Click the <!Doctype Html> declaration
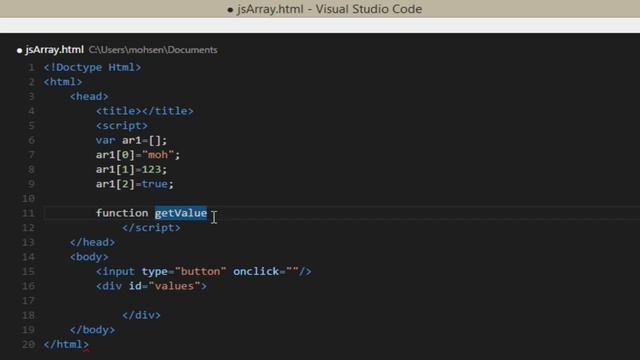The image size is (640, 360). pos(93,67)
